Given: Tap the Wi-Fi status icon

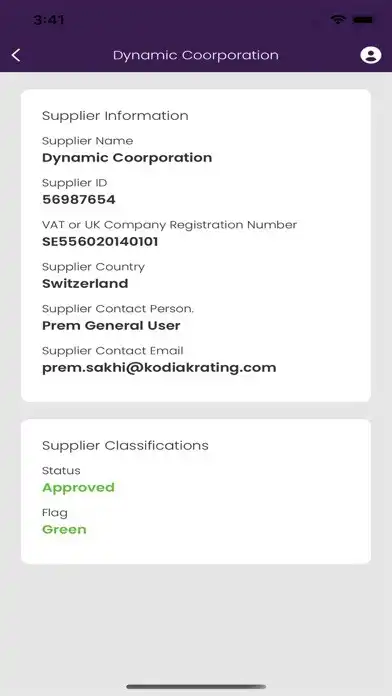Looking at the screenshot, I should pos(338,20).
